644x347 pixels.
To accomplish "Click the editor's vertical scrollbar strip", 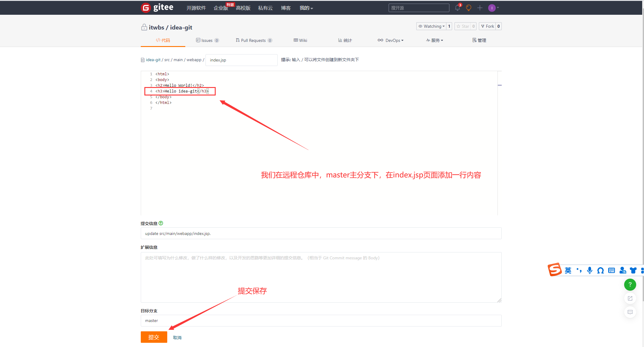I will coord(500,143).
